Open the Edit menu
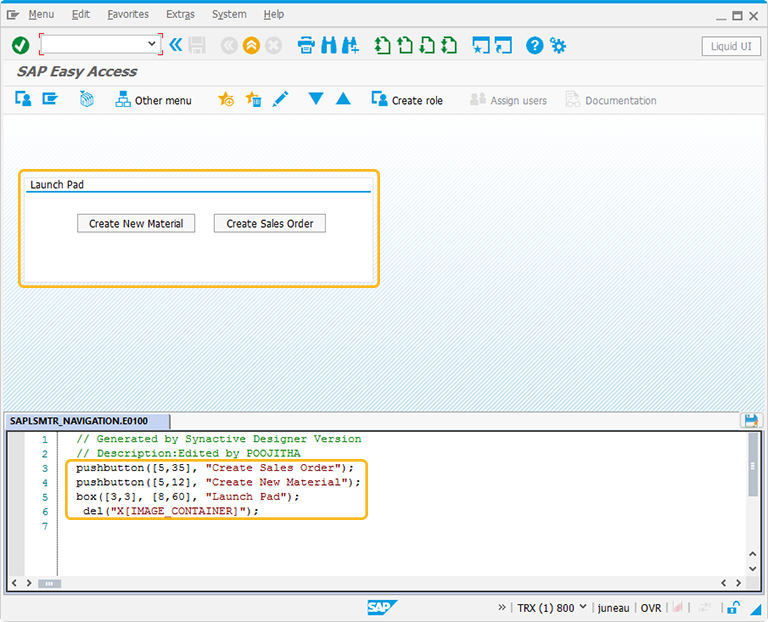 [x=81, y=15]
